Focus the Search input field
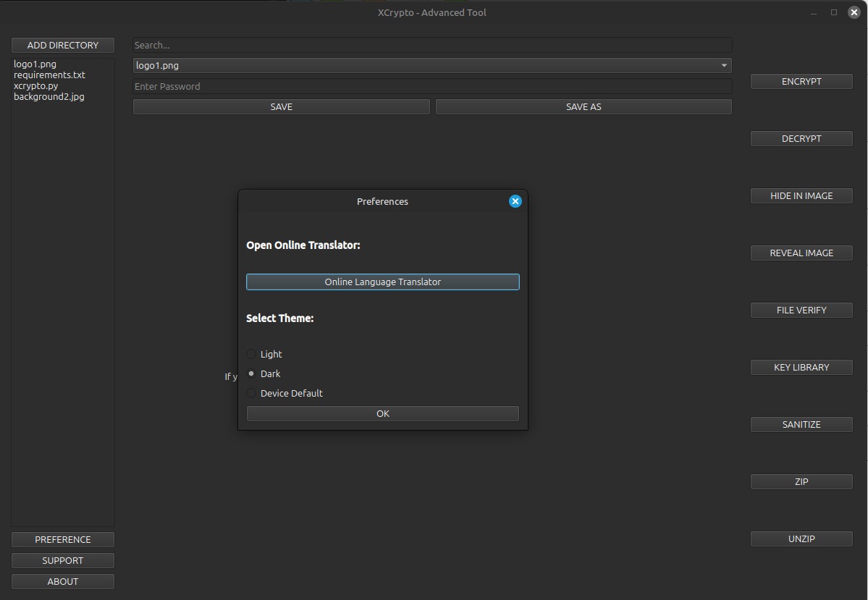The width and height of the screenshot is (868, 600). coord(432,46)
